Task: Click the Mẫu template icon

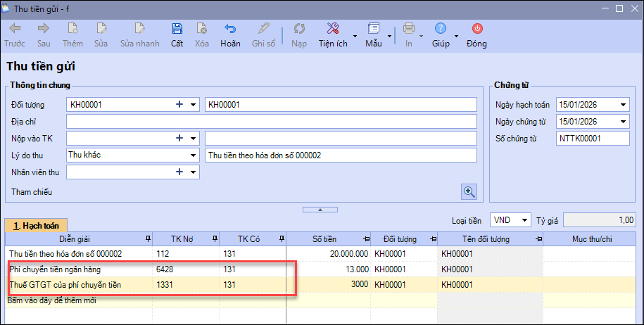Action: [373, 30]
